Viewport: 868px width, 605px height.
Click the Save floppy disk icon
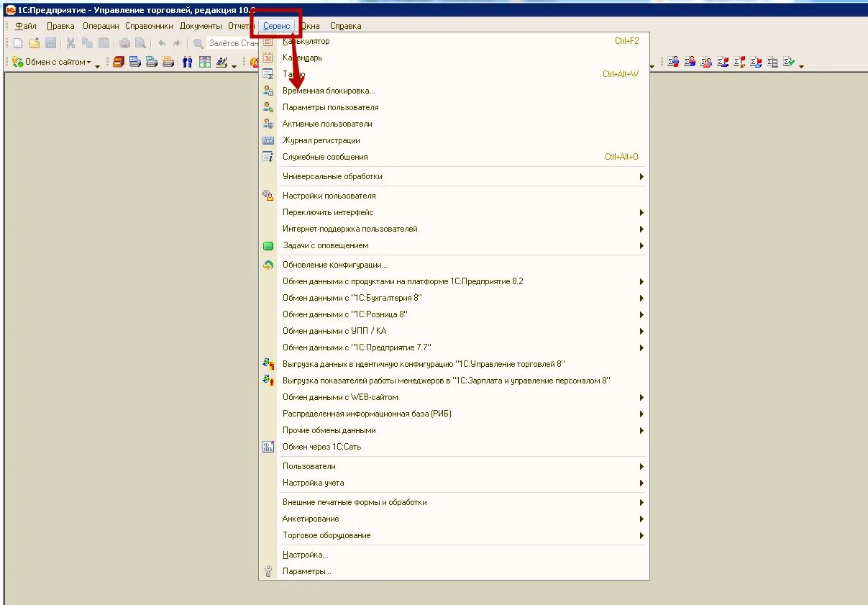[50, 43]
